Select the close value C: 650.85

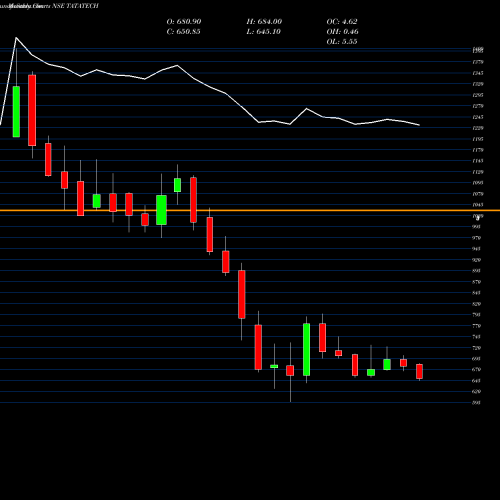coord(183,32)
